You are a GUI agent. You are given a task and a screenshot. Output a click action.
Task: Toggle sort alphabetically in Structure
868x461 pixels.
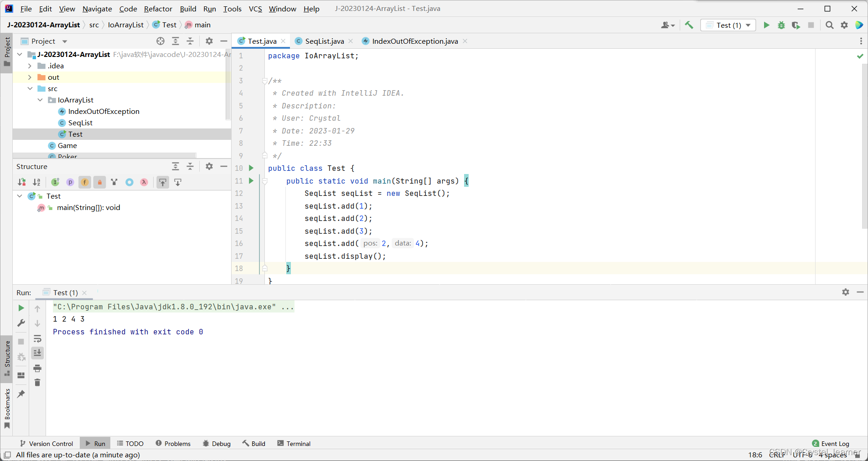pyautogui.click(x=36, y=182)
